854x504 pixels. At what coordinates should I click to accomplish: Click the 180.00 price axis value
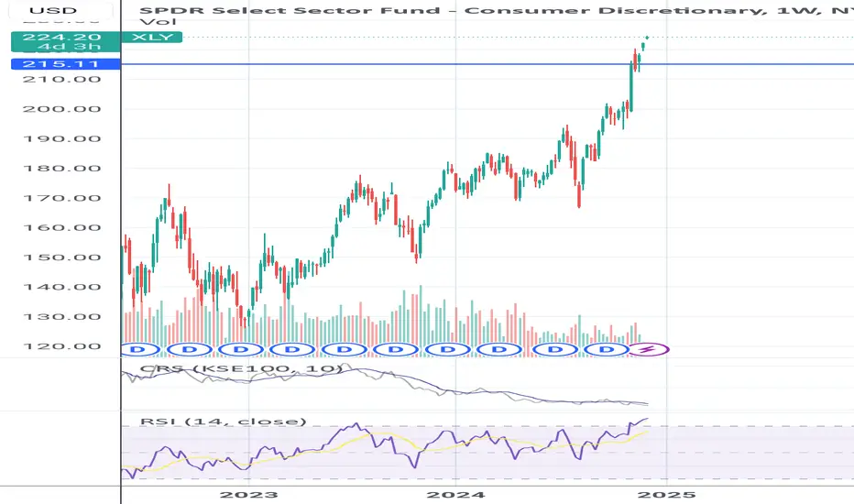[x=61, y=169]
